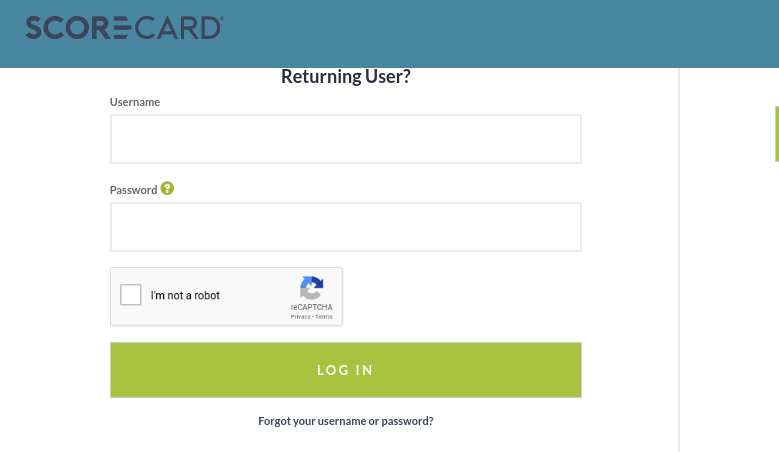Click the green question mark password help icon
This screenshot has height=452, width=779.
click(x=167, y=188)
